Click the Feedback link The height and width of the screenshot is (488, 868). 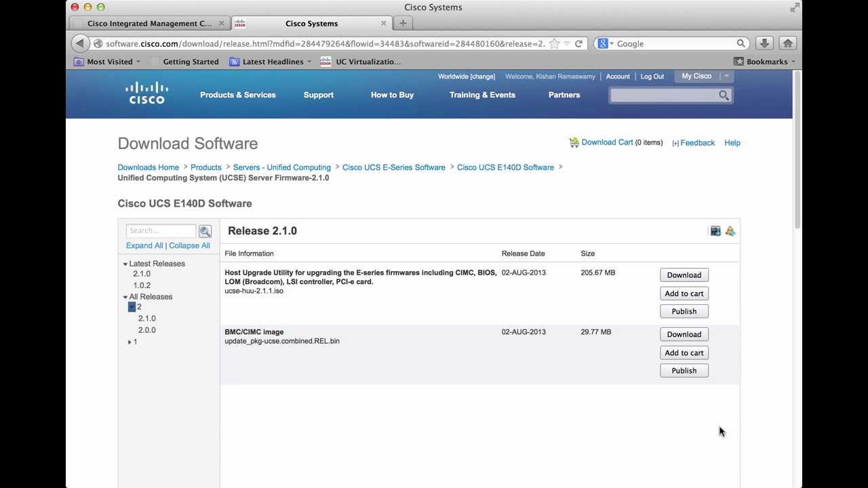697,143
